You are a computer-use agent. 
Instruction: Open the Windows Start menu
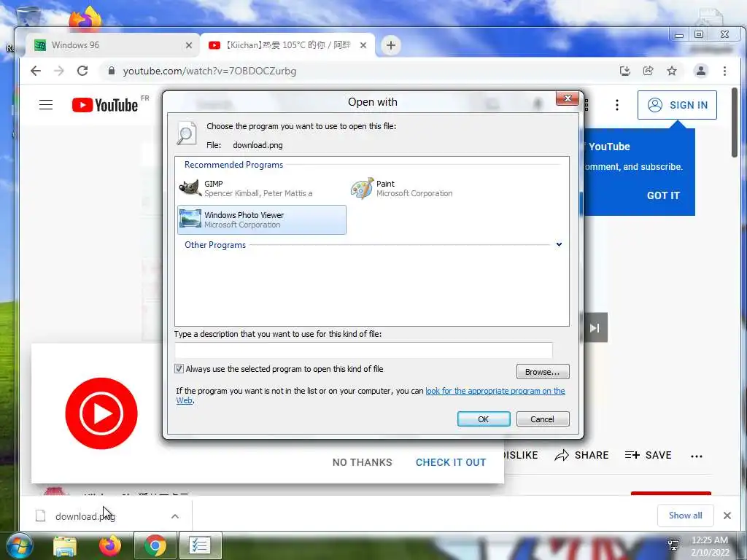[x=20, y=545]
